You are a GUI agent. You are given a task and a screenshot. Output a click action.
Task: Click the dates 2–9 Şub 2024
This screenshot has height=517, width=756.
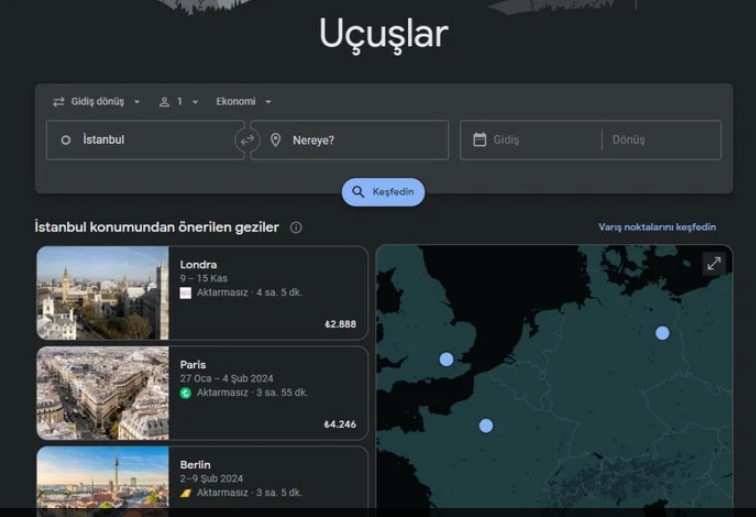211,478
